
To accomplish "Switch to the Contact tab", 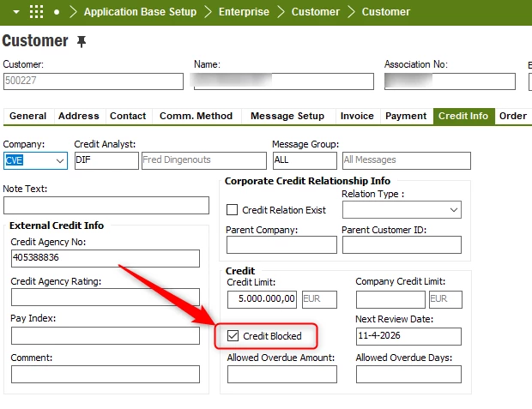I will point(128,116).
